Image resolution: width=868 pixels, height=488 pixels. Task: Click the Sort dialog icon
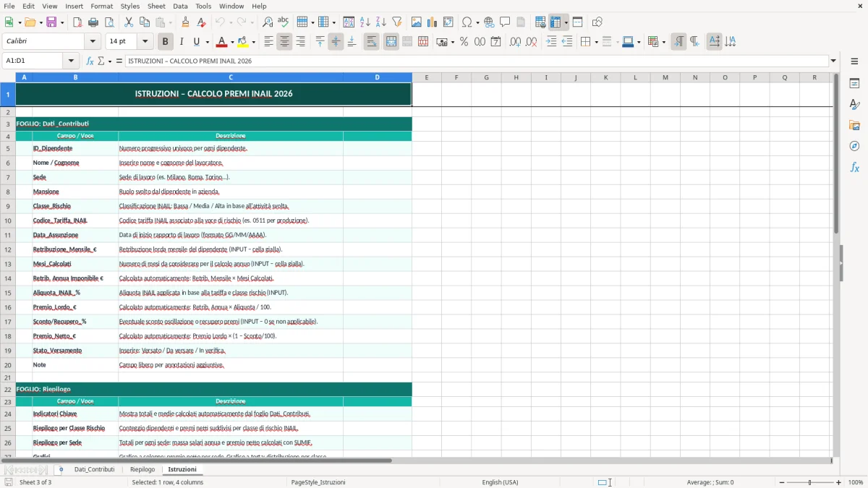349,22
